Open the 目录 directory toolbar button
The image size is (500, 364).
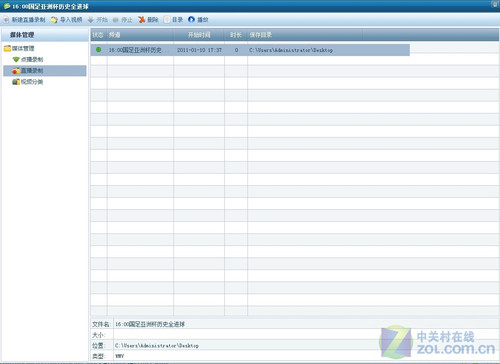[x=173, y=20]
